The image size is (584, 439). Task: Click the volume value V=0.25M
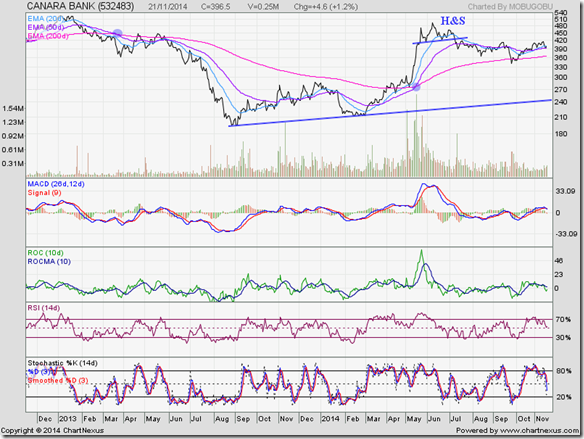(x=263, y=6)
